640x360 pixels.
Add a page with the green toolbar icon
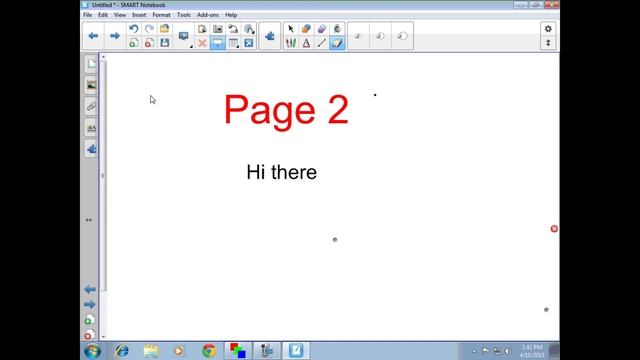tap(133, 43)
